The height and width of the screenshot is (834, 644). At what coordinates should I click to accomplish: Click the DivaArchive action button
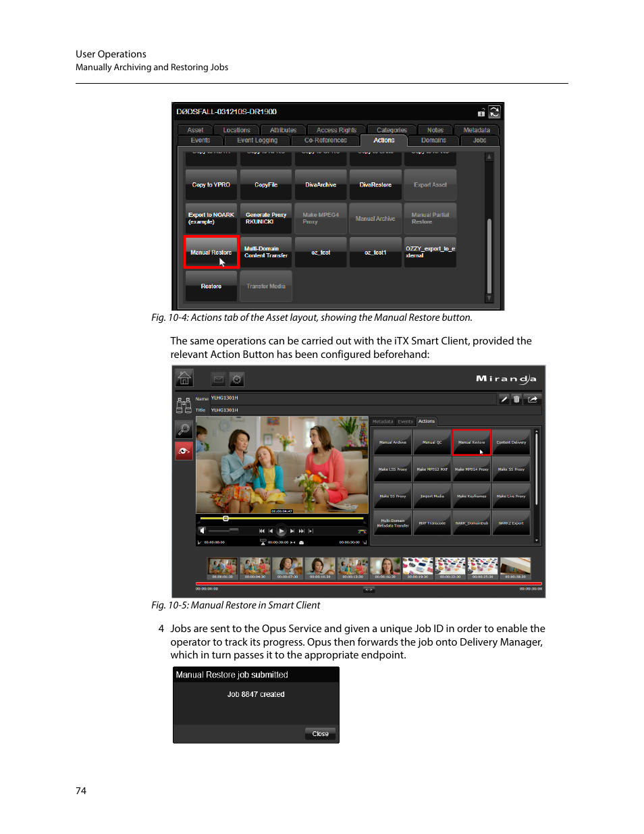click(x=321, y=184)
